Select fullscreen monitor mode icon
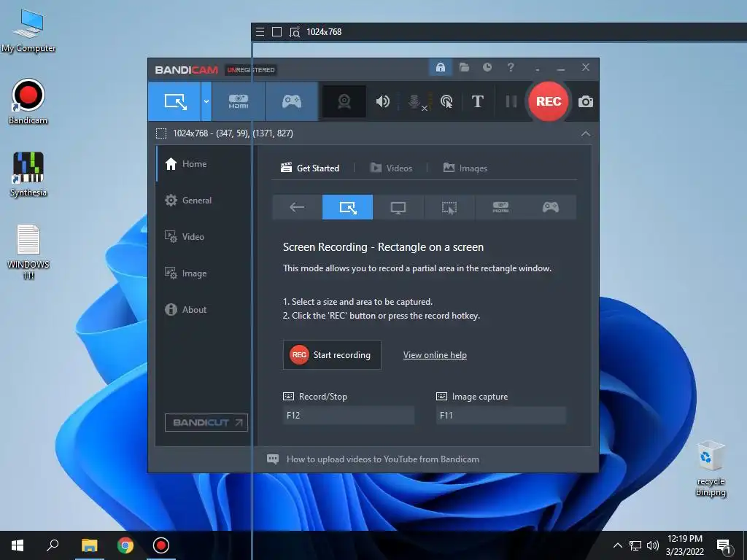 click(398, 207)
